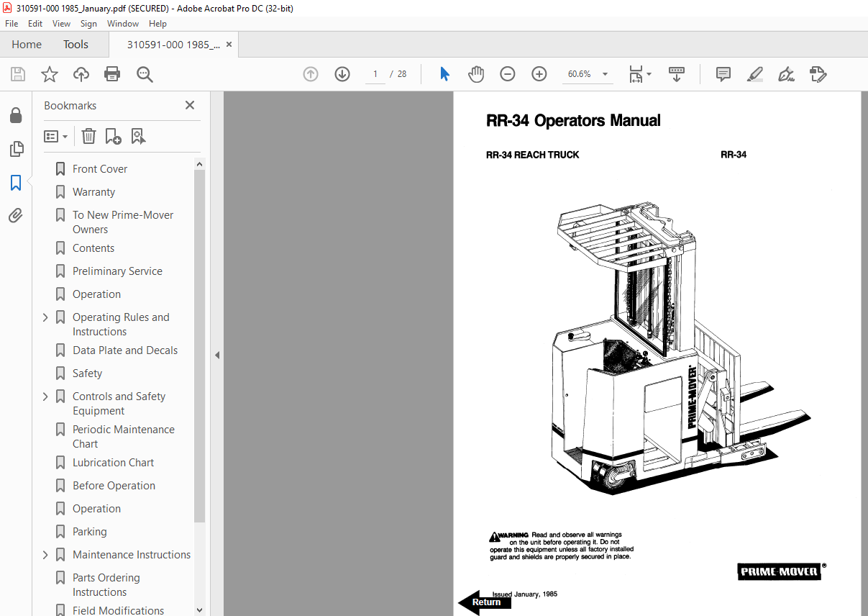Open the find text magnifier tool
The height and width of the screenshot is (616, 868).
pyautogui.click(x=145, y=74)
